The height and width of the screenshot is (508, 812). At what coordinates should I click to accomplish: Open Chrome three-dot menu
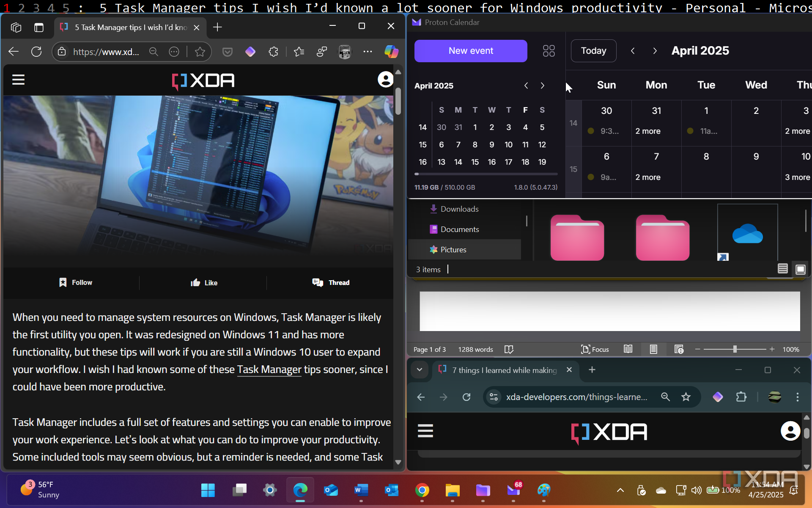(798, 397)
